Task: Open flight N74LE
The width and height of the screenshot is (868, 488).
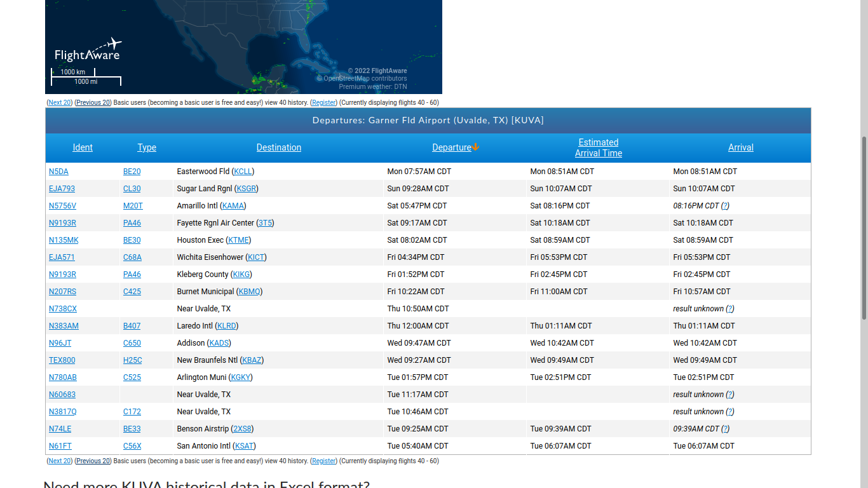Action: [60, 429]
